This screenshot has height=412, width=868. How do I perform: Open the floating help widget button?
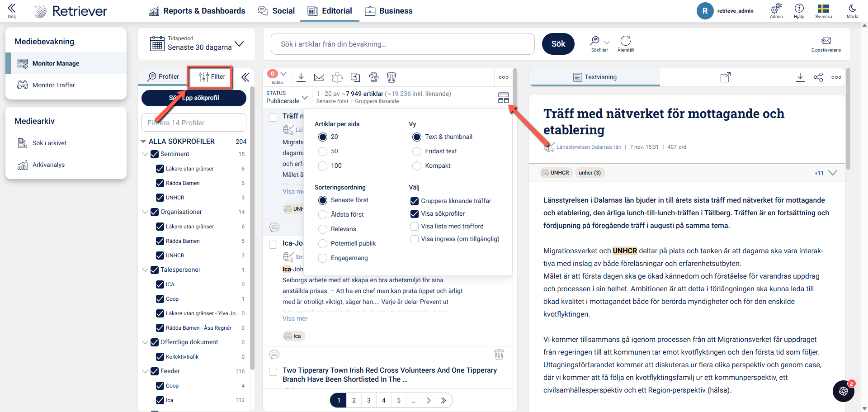(844, 391)
